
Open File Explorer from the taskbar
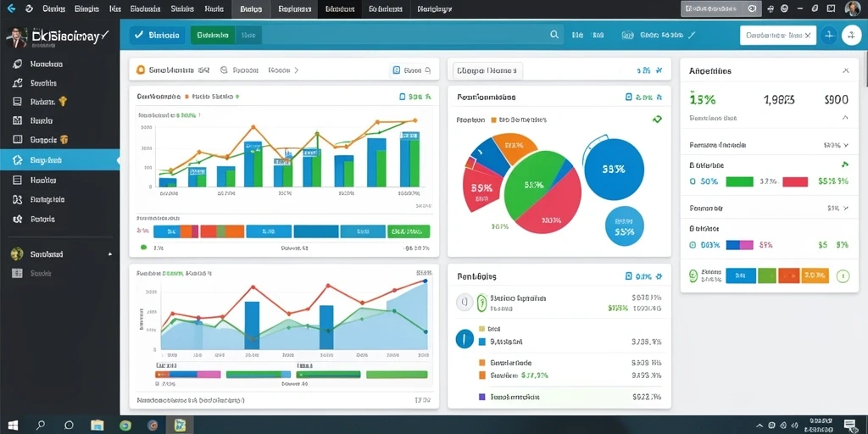(x=97, y=426)
